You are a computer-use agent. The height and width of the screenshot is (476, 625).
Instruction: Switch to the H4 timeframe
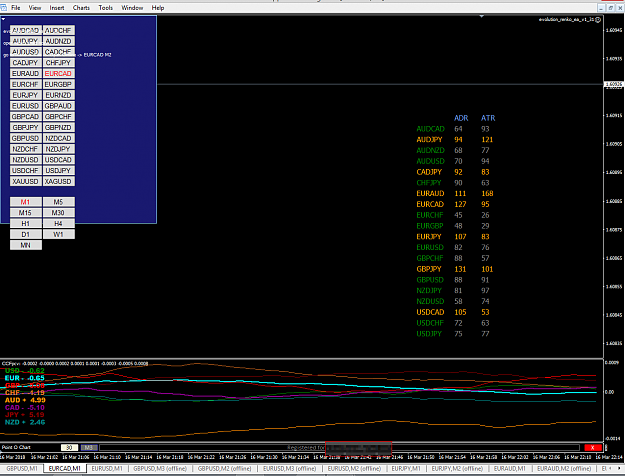(59, 224)
